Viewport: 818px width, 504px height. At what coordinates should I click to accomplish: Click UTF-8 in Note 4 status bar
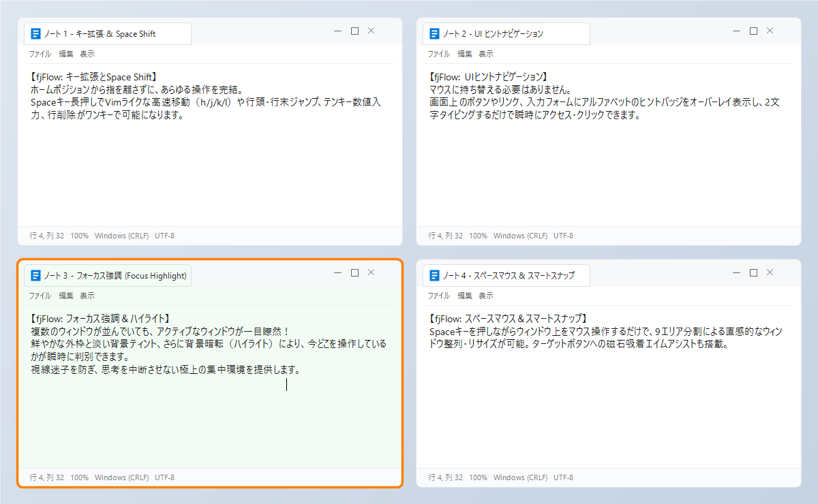(x=564, y=477)
